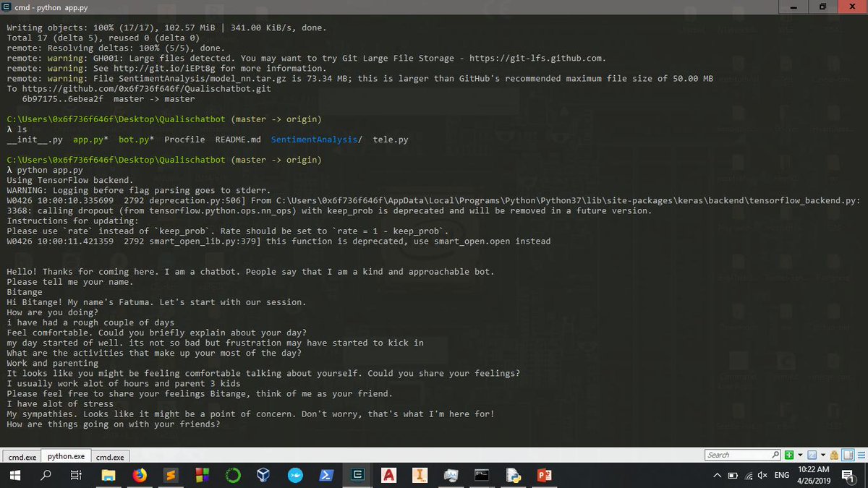Click the monitor icon left of the Command Prompt taskbar icon
The width and height of the screenshot is (868, 488).
click(x=451, y=475)
